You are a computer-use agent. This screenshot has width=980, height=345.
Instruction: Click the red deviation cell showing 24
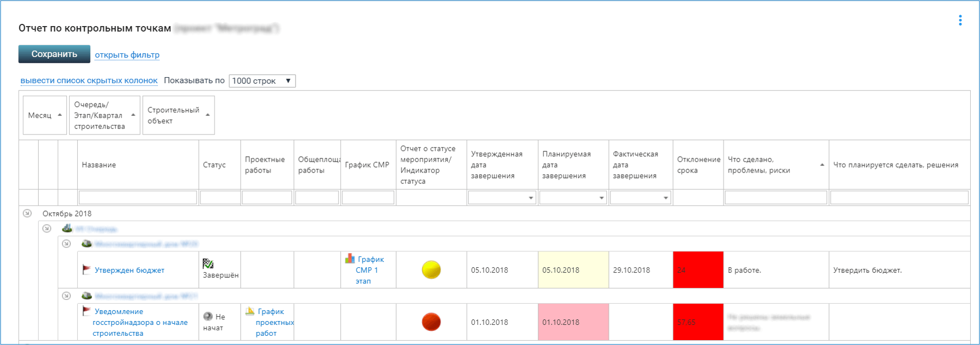698,270
